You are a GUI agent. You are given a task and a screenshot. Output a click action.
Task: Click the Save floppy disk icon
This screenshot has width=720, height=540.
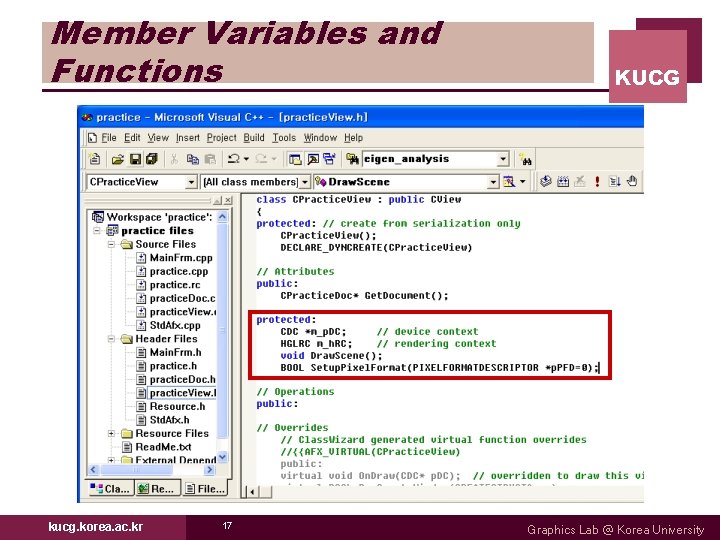click(x=135, y=159)
